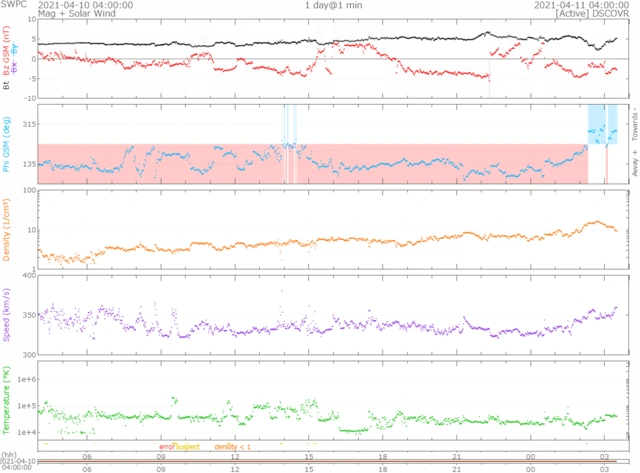Image resolution: width=640 pixels, height=473 pixels.
Task: Click the yellow suspect legend entry
Action: pyautogui.click(x=189, y=446)
